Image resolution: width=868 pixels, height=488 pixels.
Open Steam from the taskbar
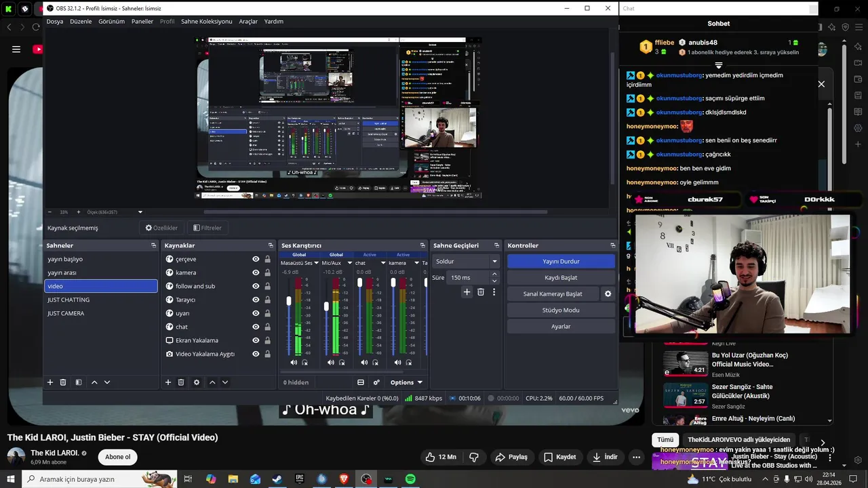[277, 479]
